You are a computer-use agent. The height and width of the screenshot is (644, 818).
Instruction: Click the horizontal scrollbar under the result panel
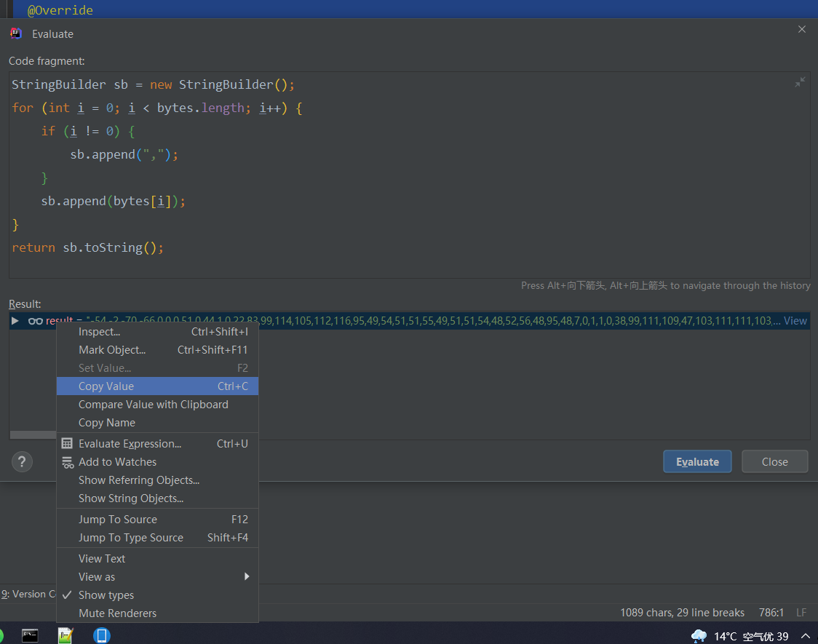coord(33,435)
